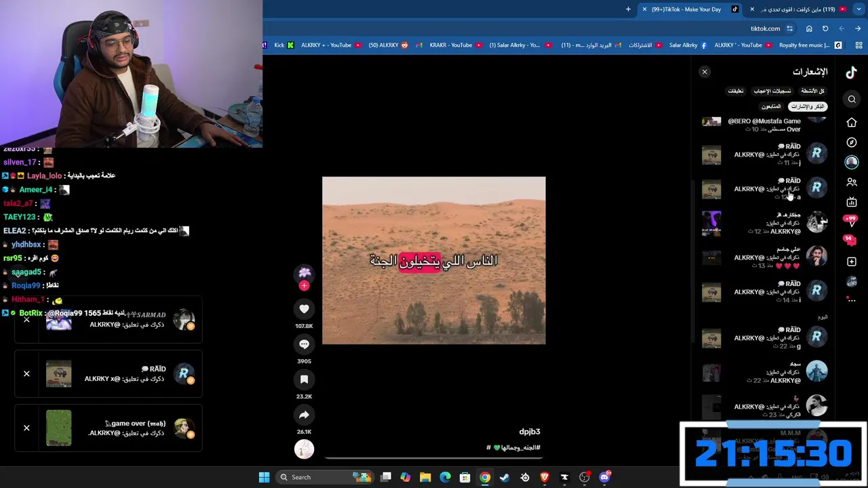Open the spinning sound disc icon
The height and width of the screenshot is (488, 868).
[x=304, y=449]
